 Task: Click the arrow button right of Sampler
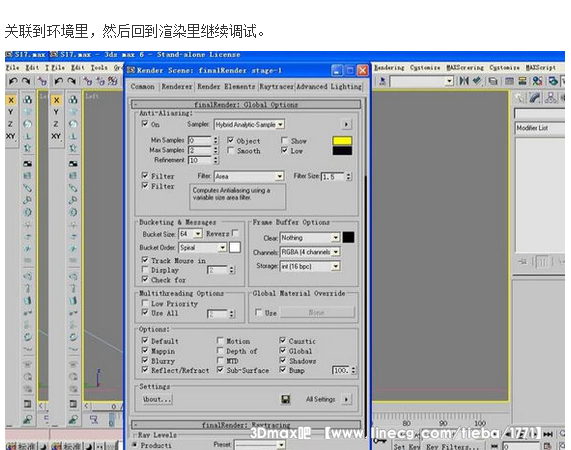[x=346, y=125]
